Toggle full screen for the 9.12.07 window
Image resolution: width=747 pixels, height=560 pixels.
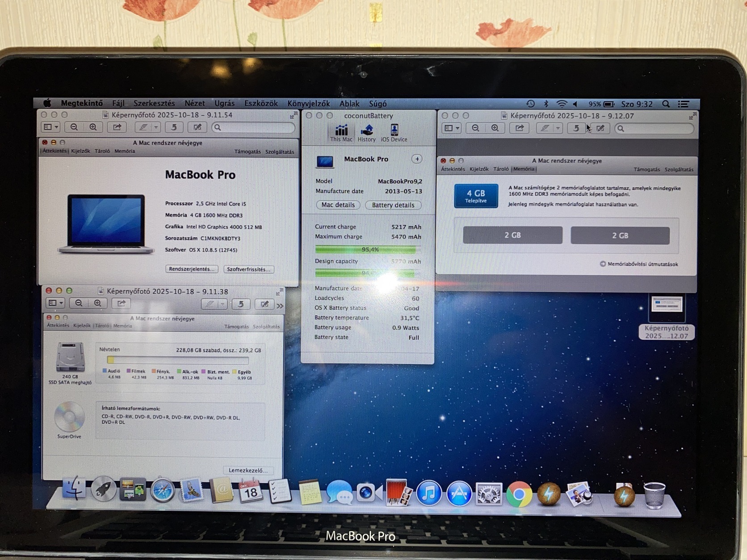692,116
